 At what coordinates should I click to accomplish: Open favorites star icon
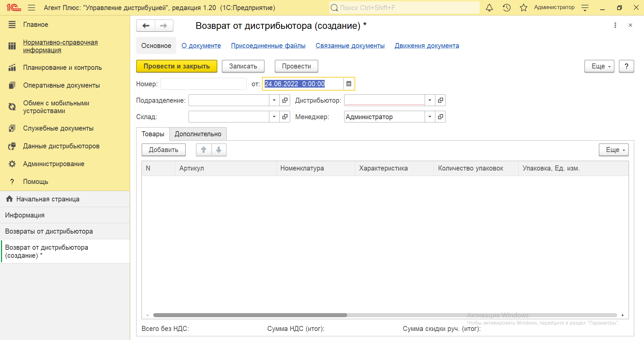point(524,7)
